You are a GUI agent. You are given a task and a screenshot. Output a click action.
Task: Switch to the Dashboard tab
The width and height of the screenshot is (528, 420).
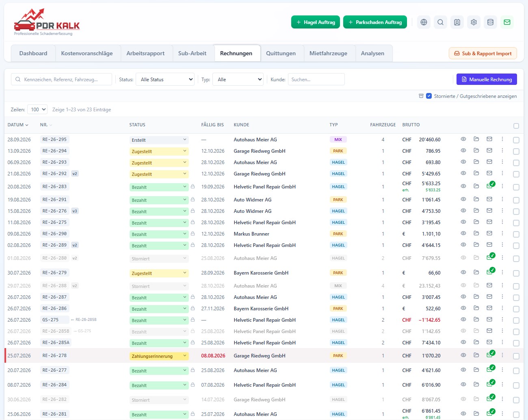coord(33,53)
